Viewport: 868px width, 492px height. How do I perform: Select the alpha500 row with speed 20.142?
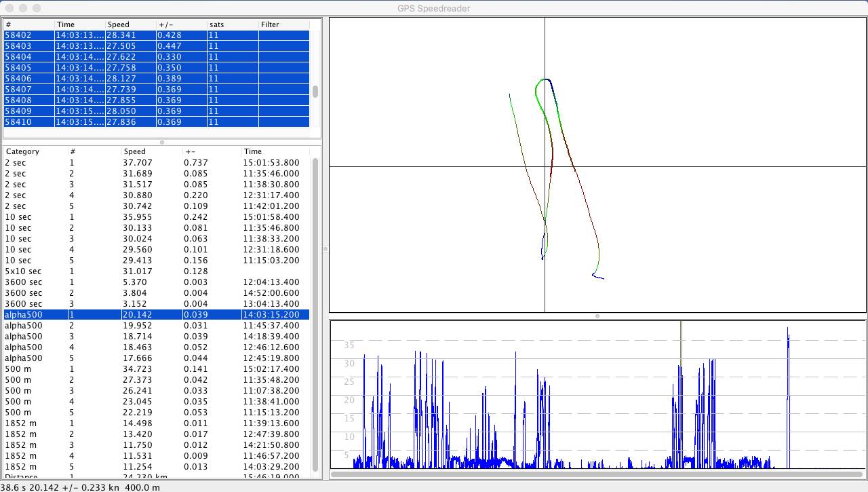pyautogui.click(x=156, y=315)
